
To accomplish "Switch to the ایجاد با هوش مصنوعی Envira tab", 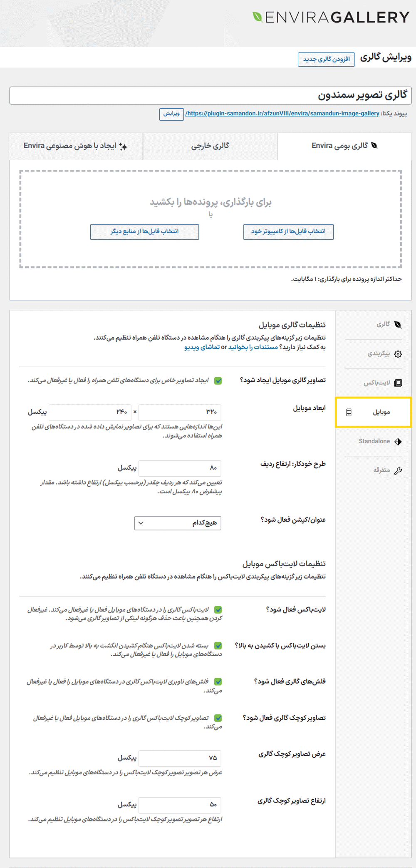I will coord(76,146).
